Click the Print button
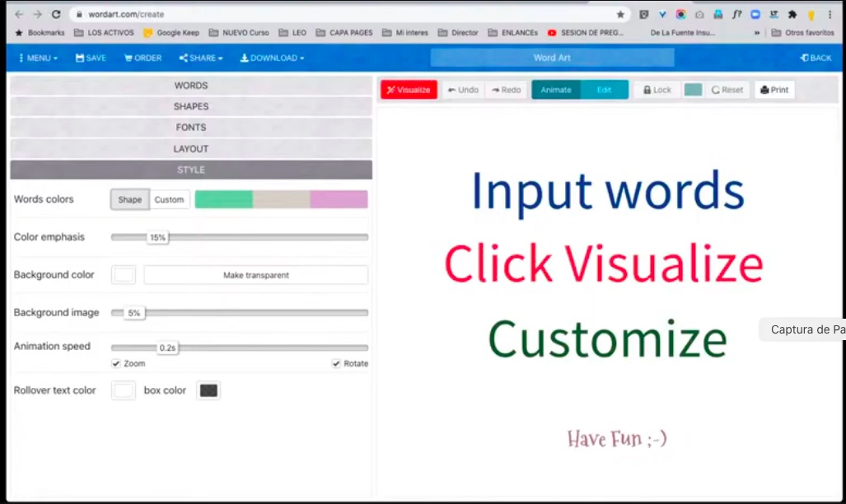Screen dimensions: 846x504 (x=774, y=90)
